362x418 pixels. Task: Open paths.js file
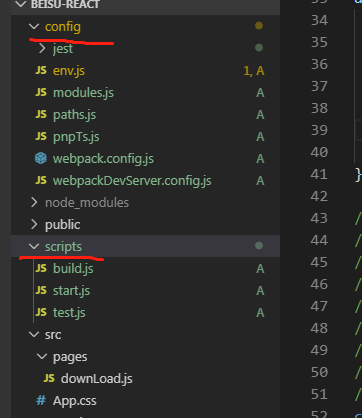pyautogui.click(x=74, y=115)
